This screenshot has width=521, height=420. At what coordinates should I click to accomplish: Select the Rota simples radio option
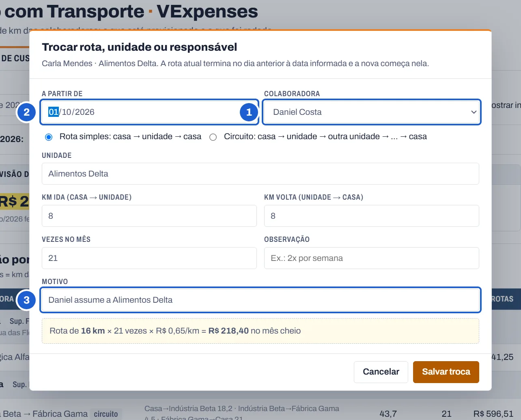coord(49,137)
